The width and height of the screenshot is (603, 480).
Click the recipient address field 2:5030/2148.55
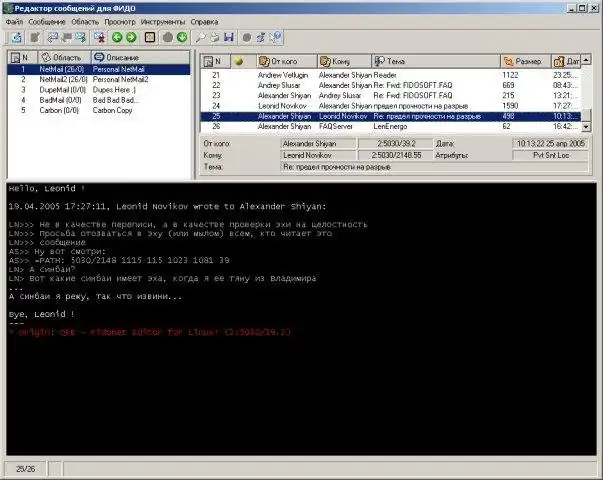[396, 155]
